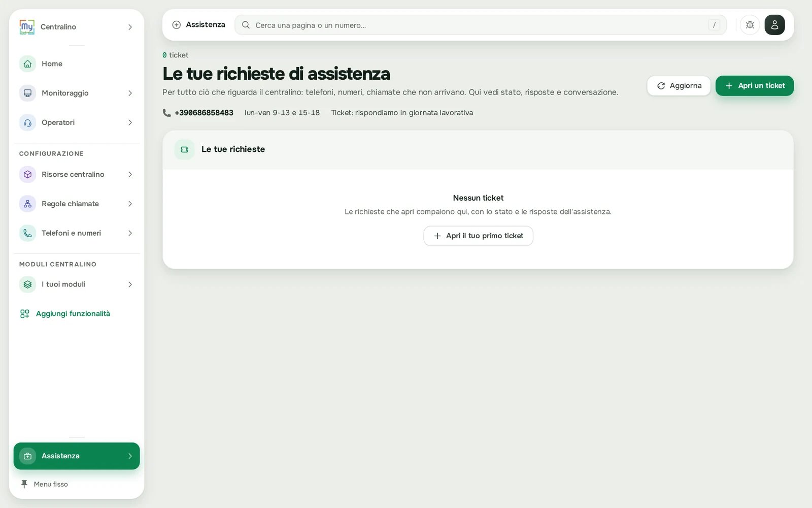This screenshot has width=812, height=508.
Task: Click the I tuoi moduli layers icon
Action: coord(27,284)
